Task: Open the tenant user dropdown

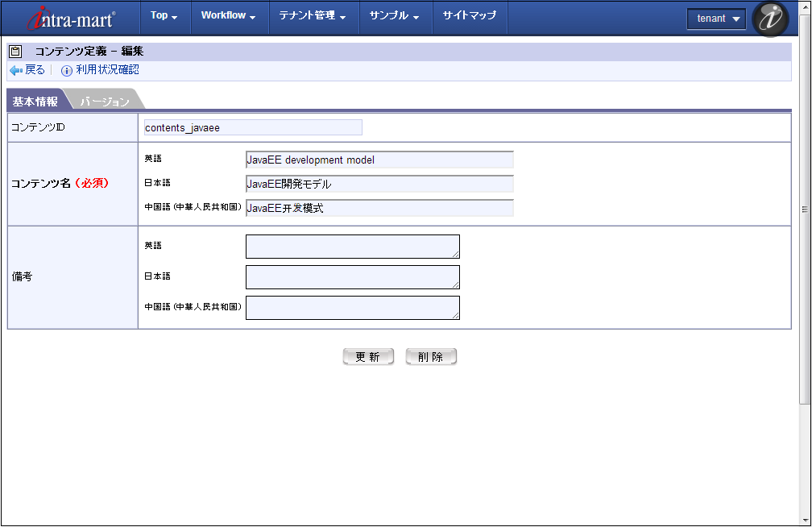Action: click(716, 19)
